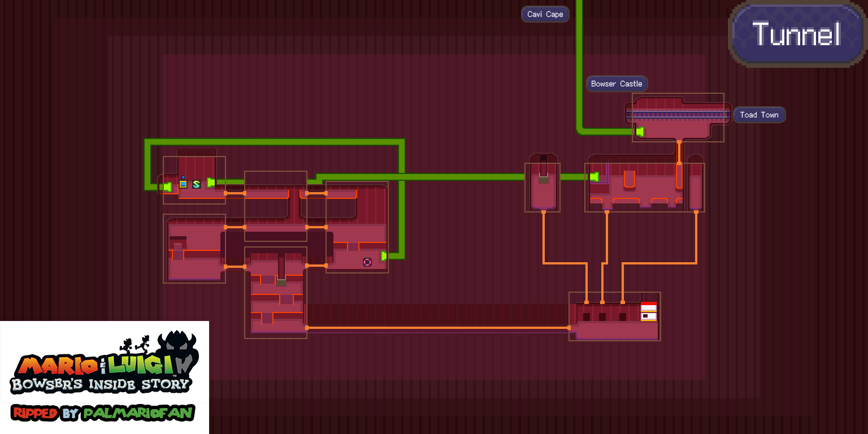Image resolution: width=868 pixels, height=434 pixels.
Task: Select the red and white block icon
Action: pos(649,311)
